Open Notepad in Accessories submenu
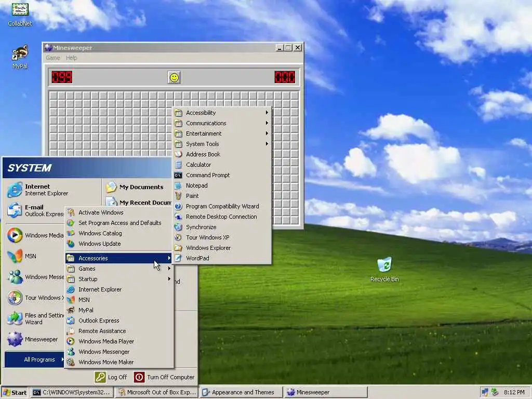Screen dimensions: 532x399 (x=222, y=185)
